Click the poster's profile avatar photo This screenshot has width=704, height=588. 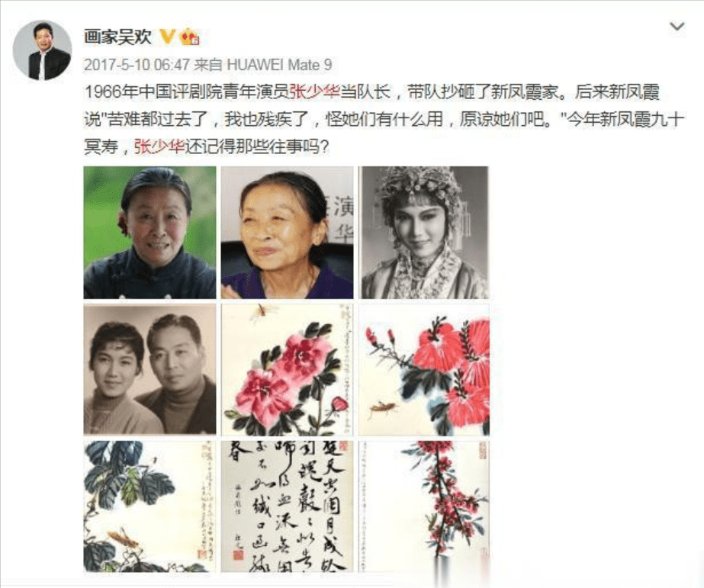(x=42, y=50)
